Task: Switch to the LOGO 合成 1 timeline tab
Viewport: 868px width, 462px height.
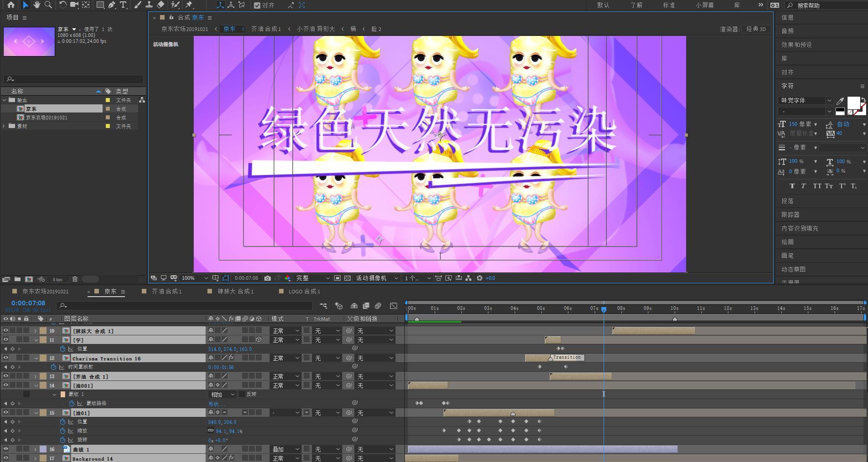Action: click(x=304, y=291)
